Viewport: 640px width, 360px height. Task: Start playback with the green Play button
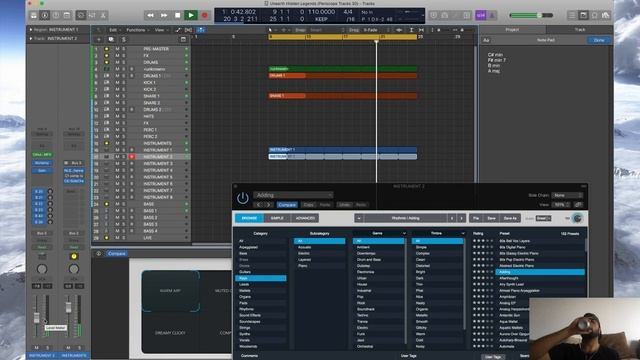coord(191,15)
